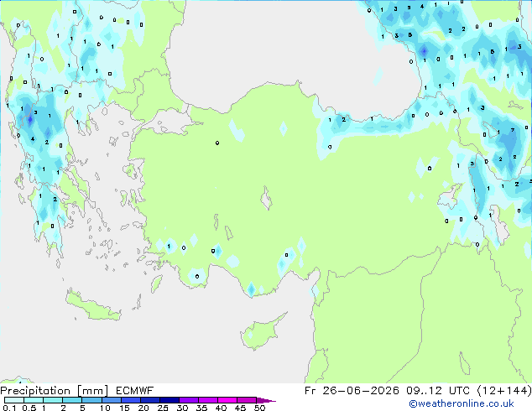Click the date '26-06-2026' text
This screenshot has height=411, width=532.
pos(361,391)
